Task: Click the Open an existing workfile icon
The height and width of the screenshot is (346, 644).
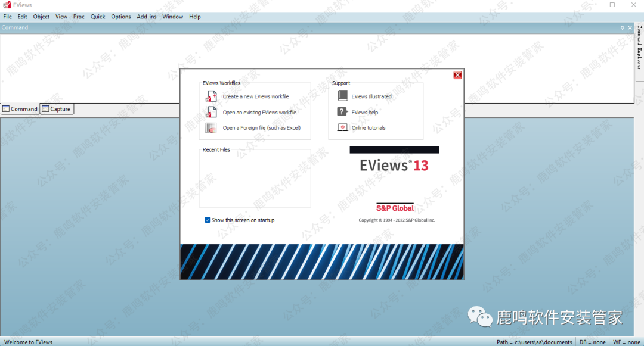Action: (211, 112)
